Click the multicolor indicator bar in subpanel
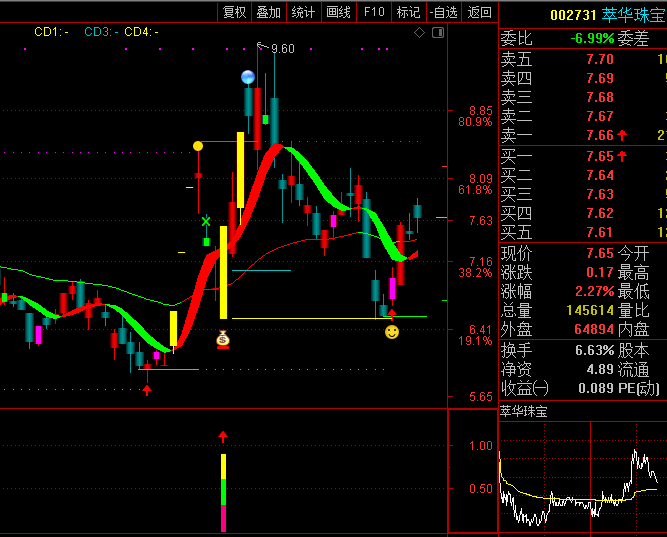667x537 pixels. click(x=223, y=492)
